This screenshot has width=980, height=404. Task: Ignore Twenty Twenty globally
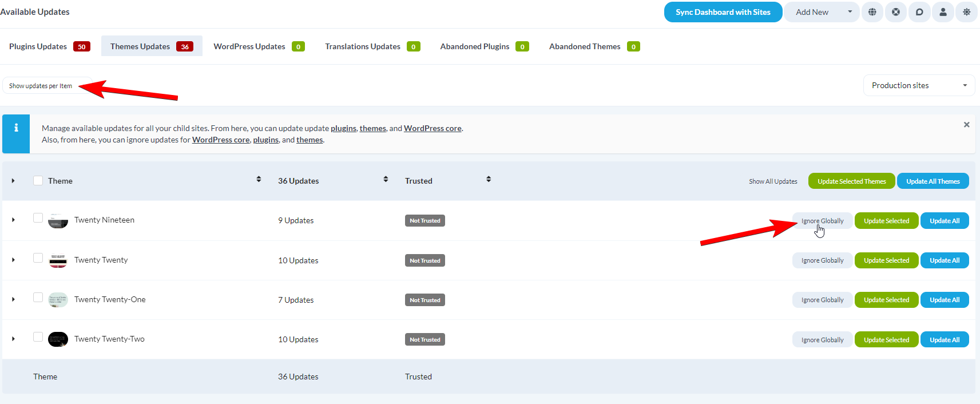tap(822, 260)
